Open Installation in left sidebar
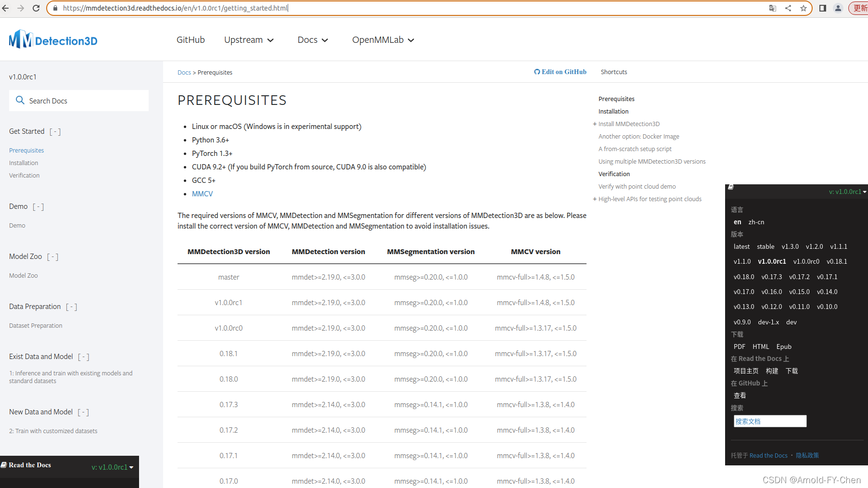868x488 pixels. pos(24,163)
